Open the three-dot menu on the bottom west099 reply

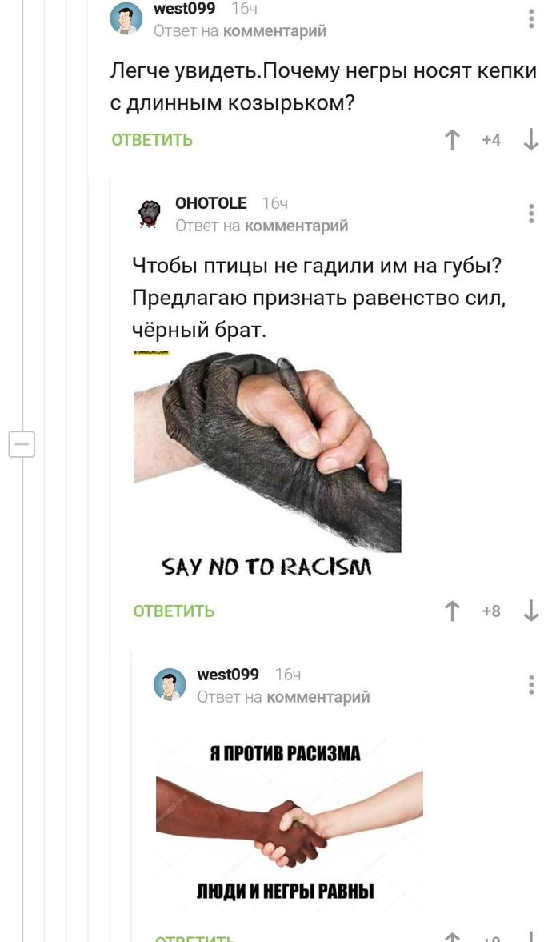[x=531, y=685]
